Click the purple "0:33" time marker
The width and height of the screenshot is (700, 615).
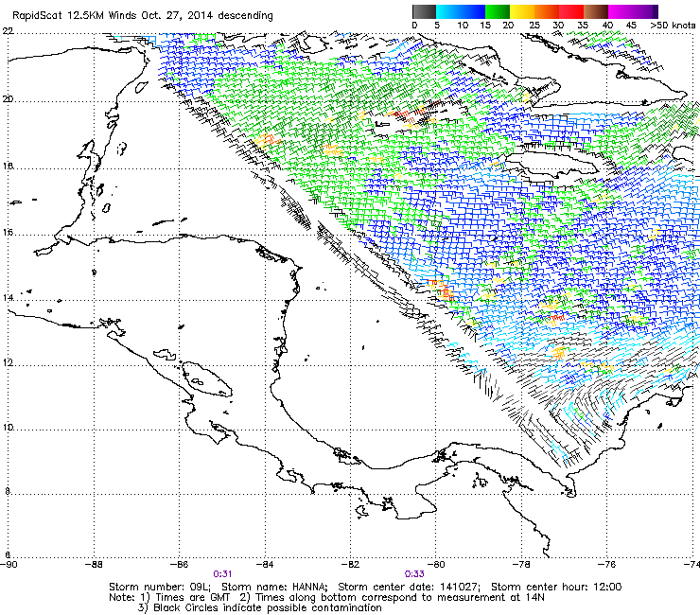coord(414,574)
